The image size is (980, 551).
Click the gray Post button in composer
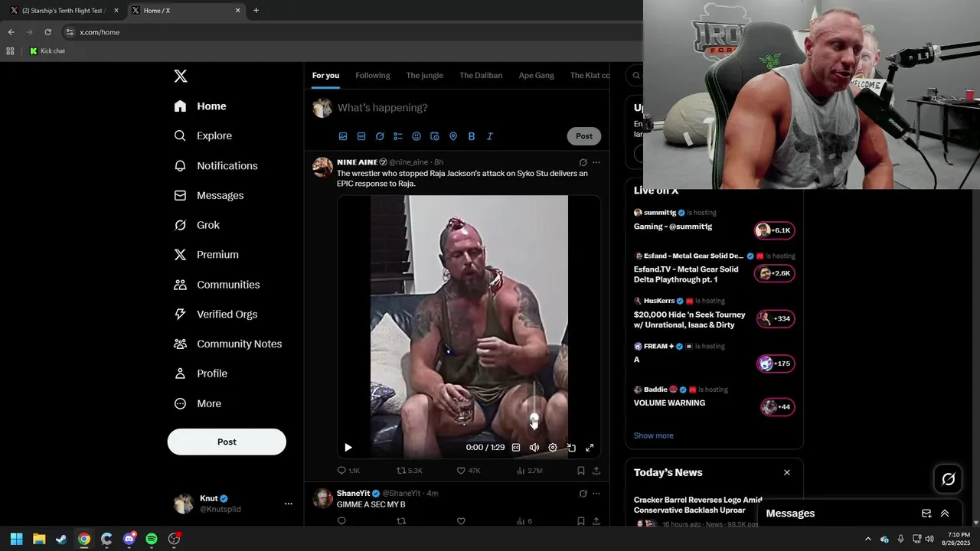(584, 136)
